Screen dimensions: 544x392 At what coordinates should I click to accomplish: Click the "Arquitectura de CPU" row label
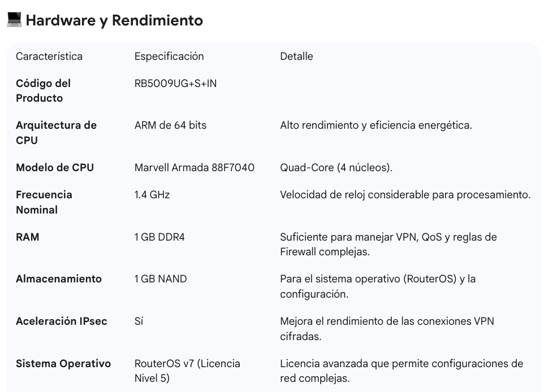(x=56, y=132)
